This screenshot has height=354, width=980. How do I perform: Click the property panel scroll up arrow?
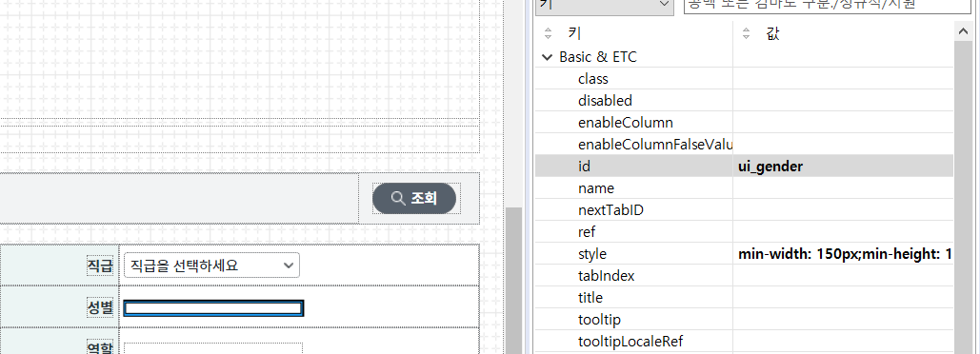tap(963, 30)
